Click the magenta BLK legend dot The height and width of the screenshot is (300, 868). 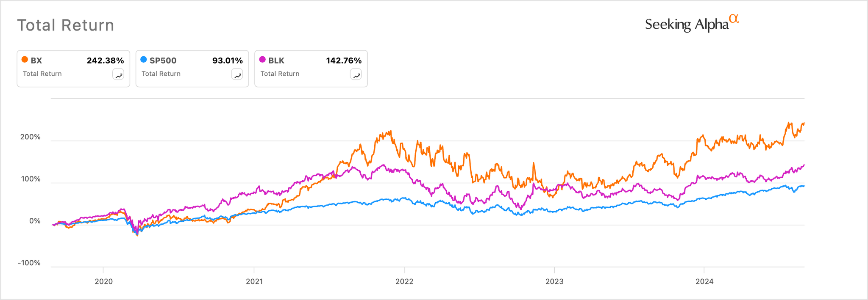click(262, 60)
